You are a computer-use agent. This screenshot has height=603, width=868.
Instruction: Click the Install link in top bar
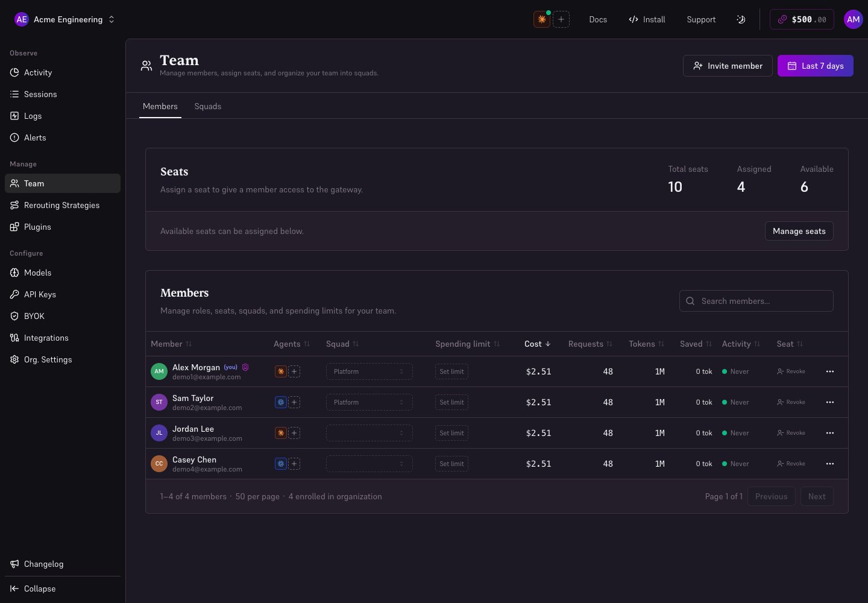click(x=647, y=19)
